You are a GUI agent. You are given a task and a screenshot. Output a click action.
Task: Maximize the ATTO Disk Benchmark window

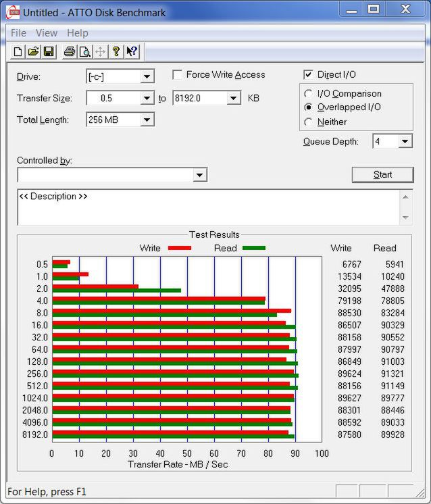coord(374,9)
